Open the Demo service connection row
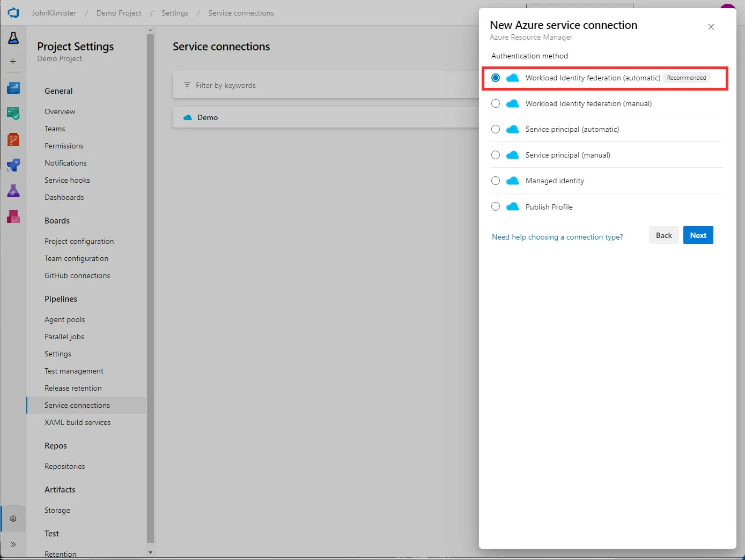Screen dimensions: 745x560 pyautogui.click(x=326, y=117)
